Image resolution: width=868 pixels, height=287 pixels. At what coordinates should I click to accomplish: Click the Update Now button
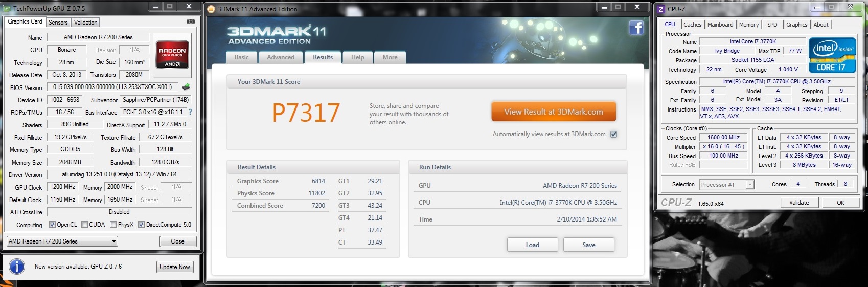[174, 267]
